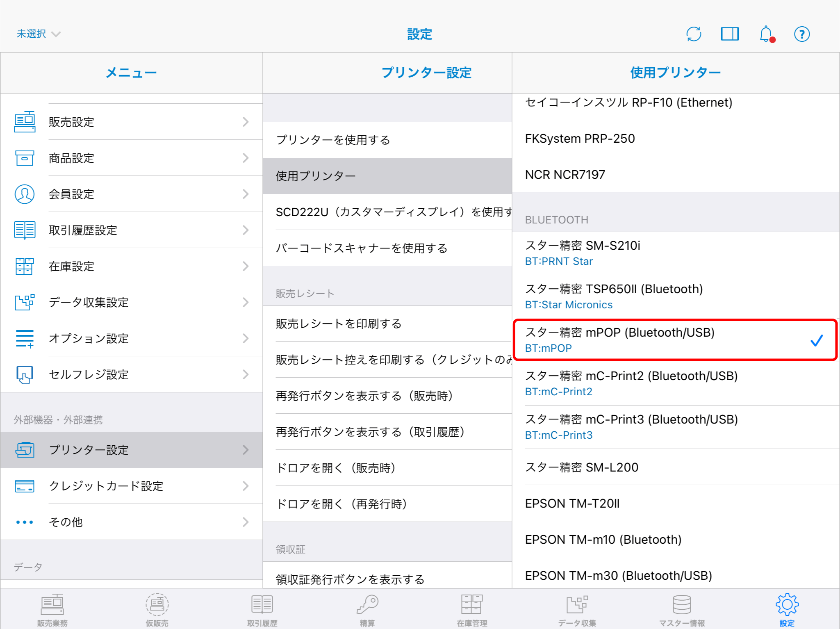Expand クレジットカード設定 row chevron
Viewport: 840px width, 629px height.
coord(246,486)
